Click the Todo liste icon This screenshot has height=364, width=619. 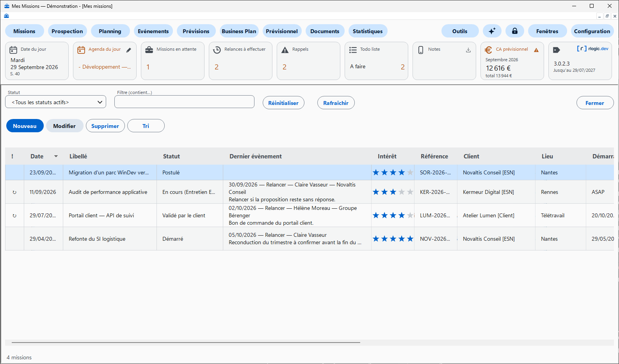click(x=353, y=50)
